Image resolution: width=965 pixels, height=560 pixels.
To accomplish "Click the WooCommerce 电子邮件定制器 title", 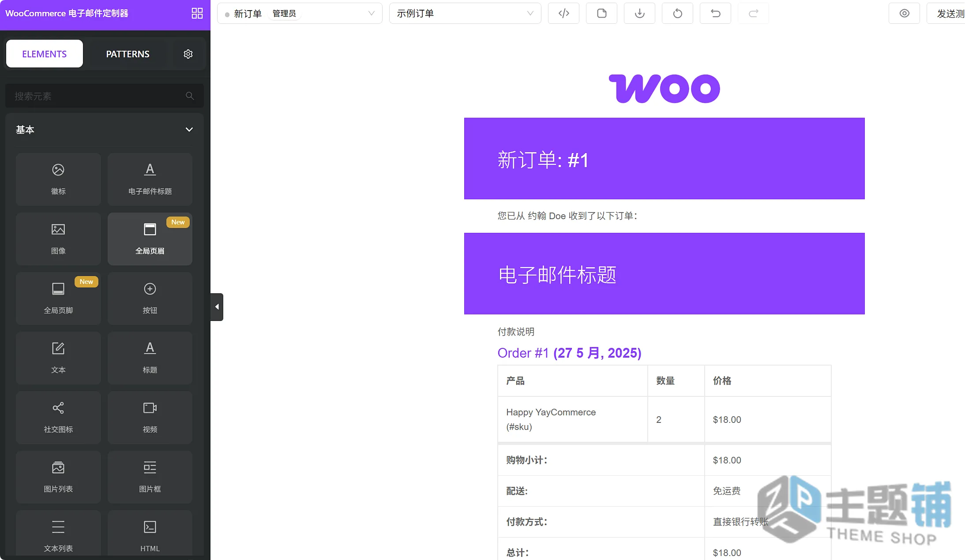I will (67, 13).
